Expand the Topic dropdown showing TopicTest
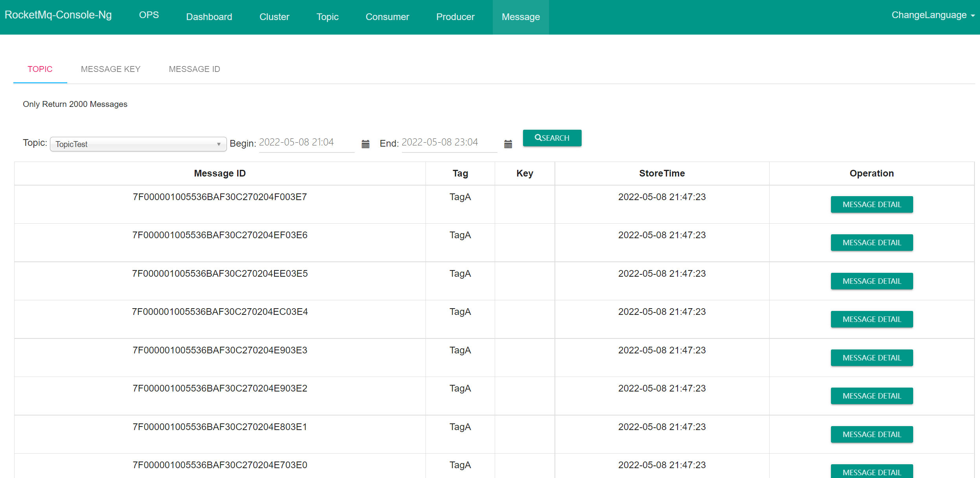 tap(138, 144)
